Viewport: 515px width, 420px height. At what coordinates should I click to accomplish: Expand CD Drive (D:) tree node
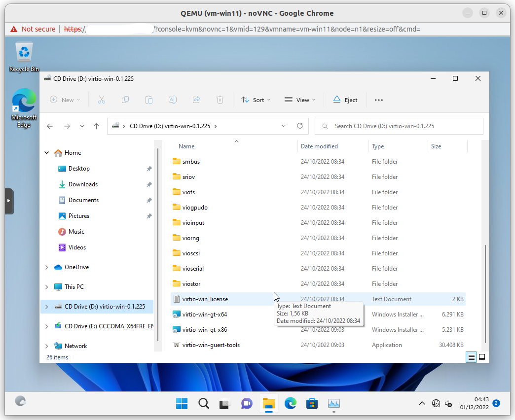[x=47, y=307]
